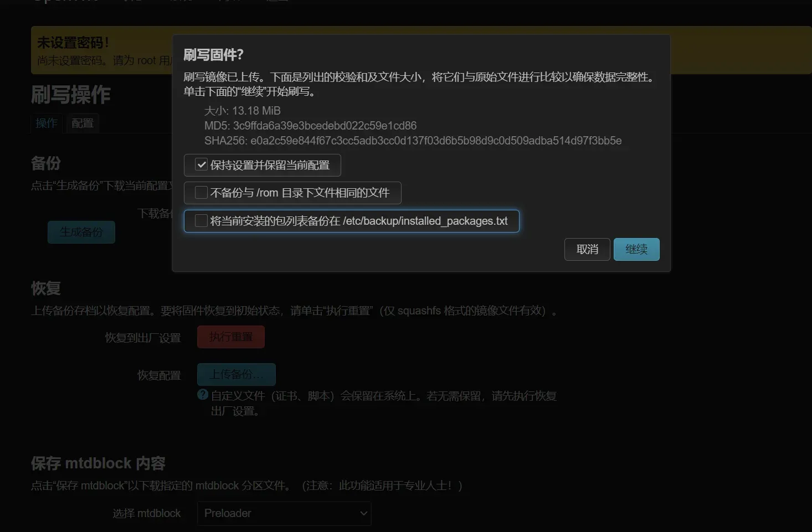This screenshot has height=532, width=812.
Task: Click the blue question mark help icon
Action: (x=203, y=395)
